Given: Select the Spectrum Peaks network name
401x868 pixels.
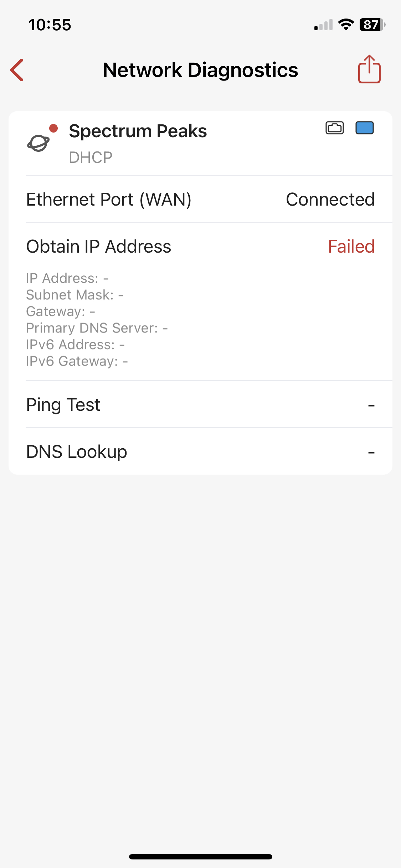Looking at the screenshot, I should (x=138, y=131).
